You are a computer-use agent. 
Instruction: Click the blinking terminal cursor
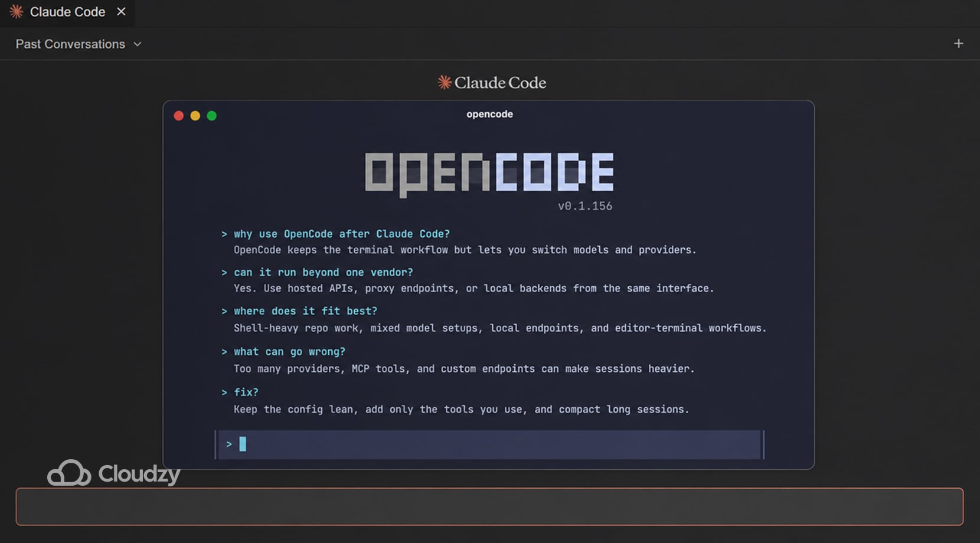(242, 444)
